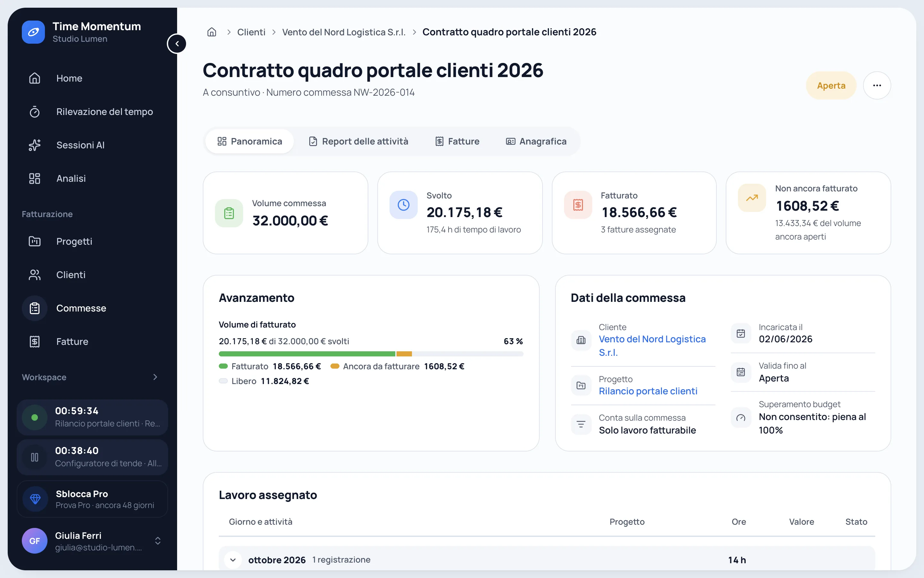Open Rilevazione del tempo in sidebar

click(x=92, y=112)
